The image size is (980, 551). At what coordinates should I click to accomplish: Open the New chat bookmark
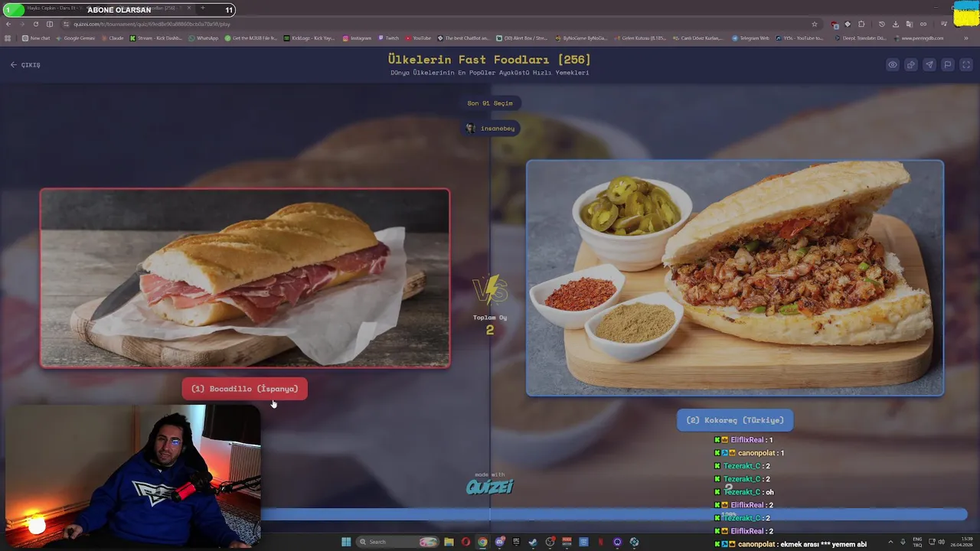tap(36, 38)
